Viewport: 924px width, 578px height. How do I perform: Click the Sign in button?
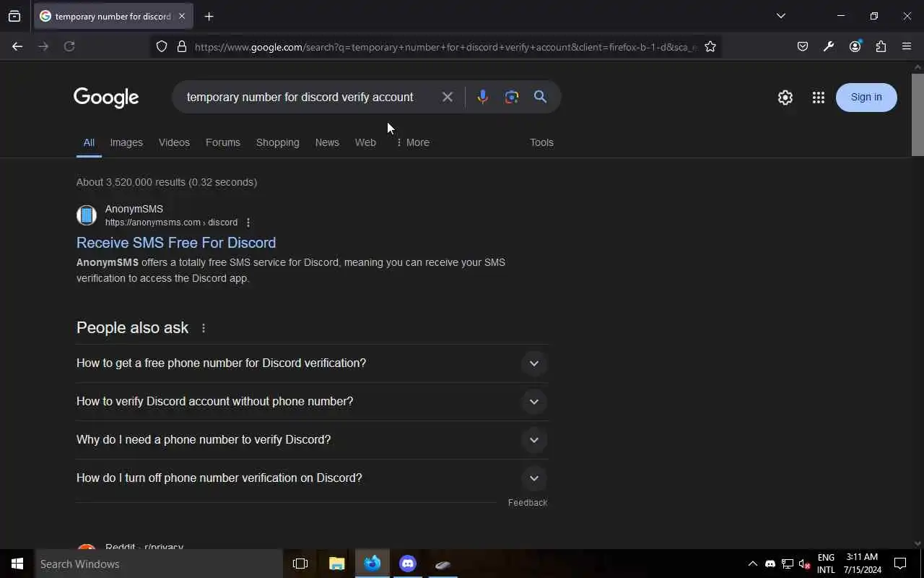[866, 98]
